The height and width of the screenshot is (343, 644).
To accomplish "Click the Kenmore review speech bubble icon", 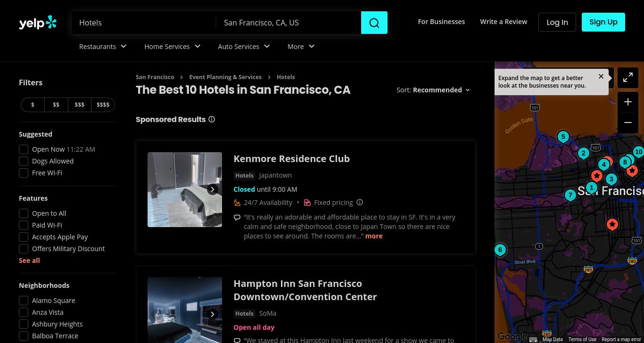I will (237, 218).
